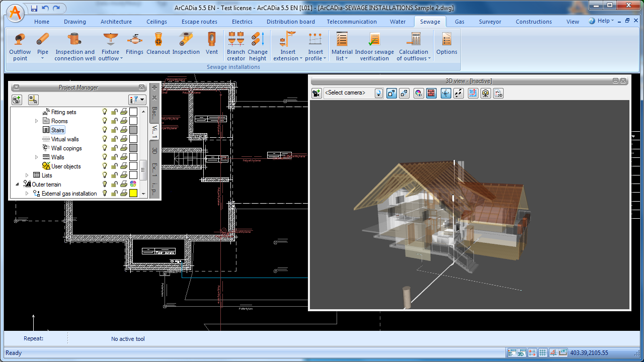Click the Change height tool

[x=258, y=46]
